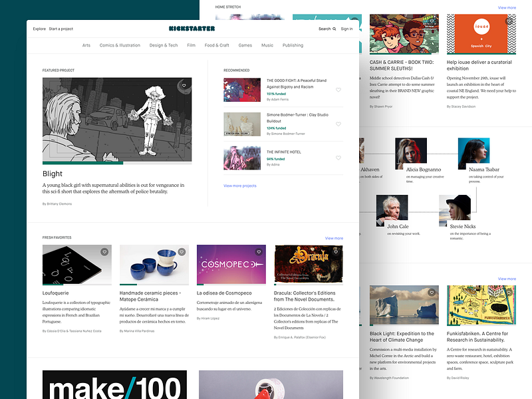Open the Cosmopeco project image
Viewport: 532px width, 399px height.
[x=231, y=264]
